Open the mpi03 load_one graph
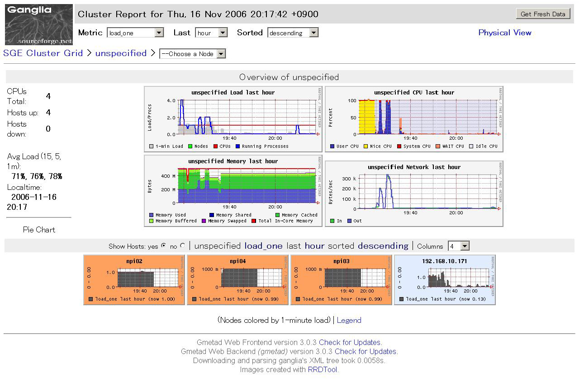 pos(341,279)
